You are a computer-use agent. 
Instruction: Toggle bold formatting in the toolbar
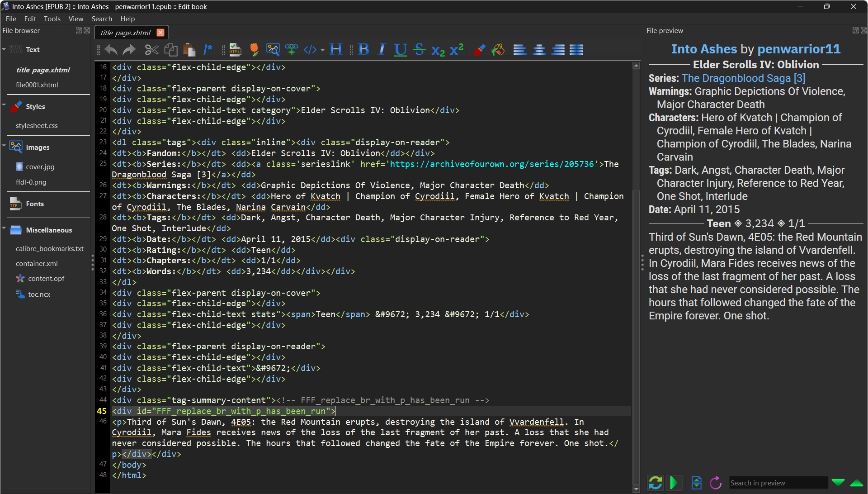coord(363,49)
